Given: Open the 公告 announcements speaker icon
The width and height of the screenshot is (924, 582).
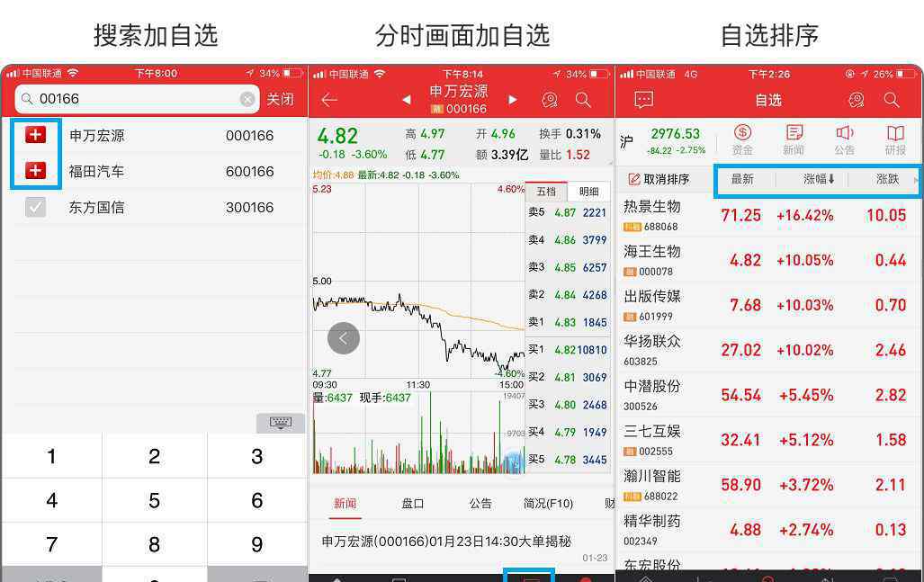Looking at the screenshot, I should point(845,140).
